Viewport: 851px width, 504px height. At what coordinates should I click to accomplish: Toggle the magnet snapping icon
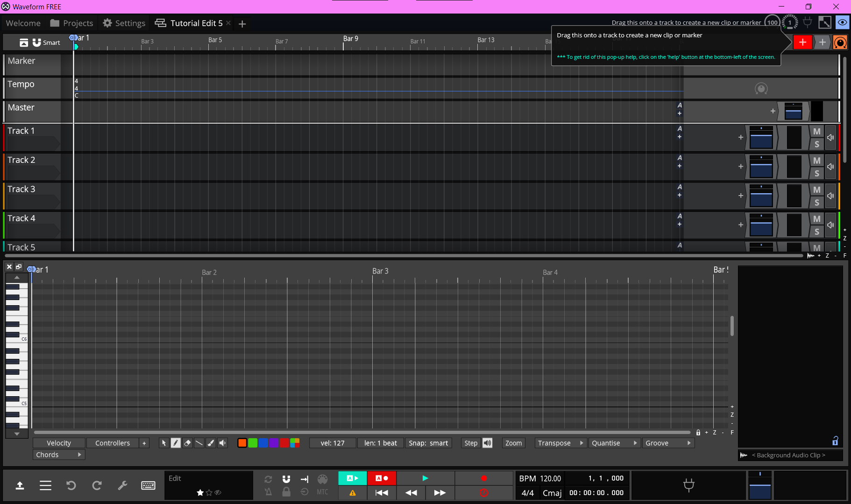pos(286,479)
